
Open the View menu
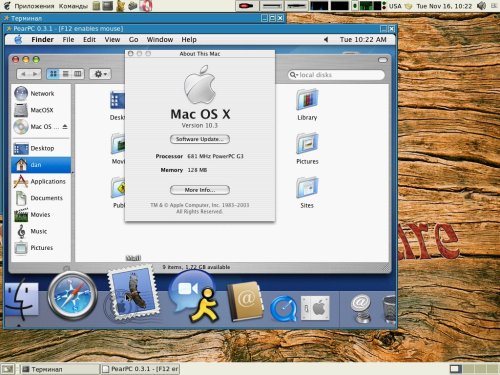[112, 40]
